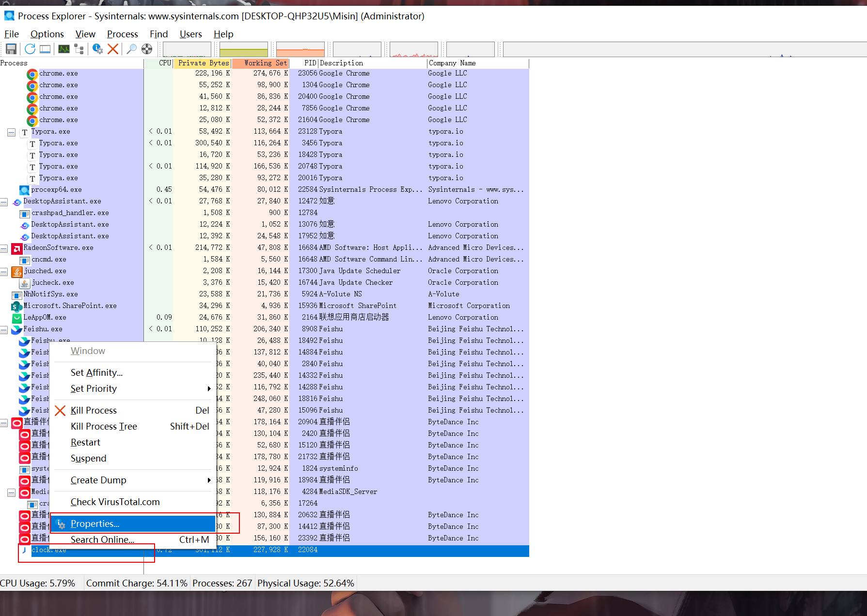Toggle the process tree view icon

pos(79,49)
